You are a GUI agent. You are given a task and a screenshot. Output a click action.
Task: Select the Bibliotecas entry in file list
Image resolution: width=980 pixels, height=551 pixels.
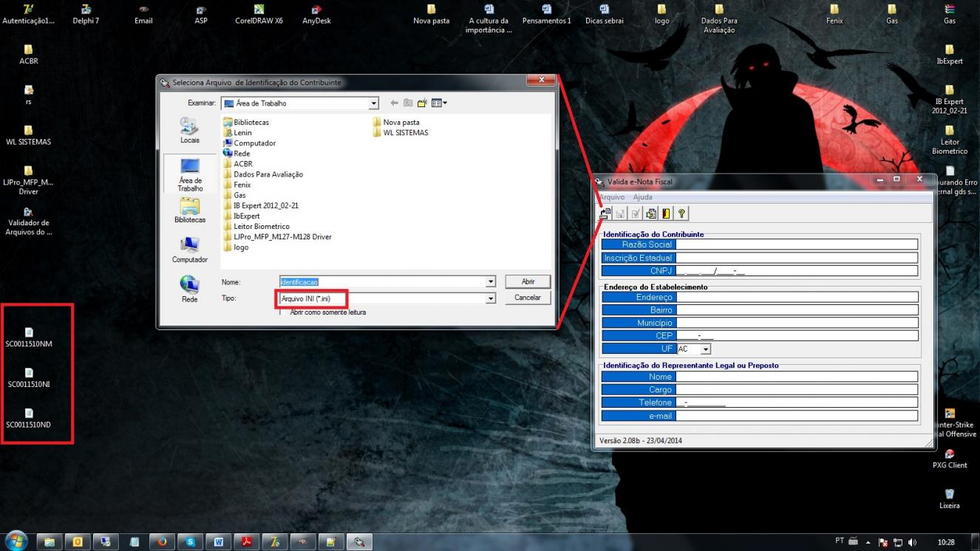(x=246, y=123)
